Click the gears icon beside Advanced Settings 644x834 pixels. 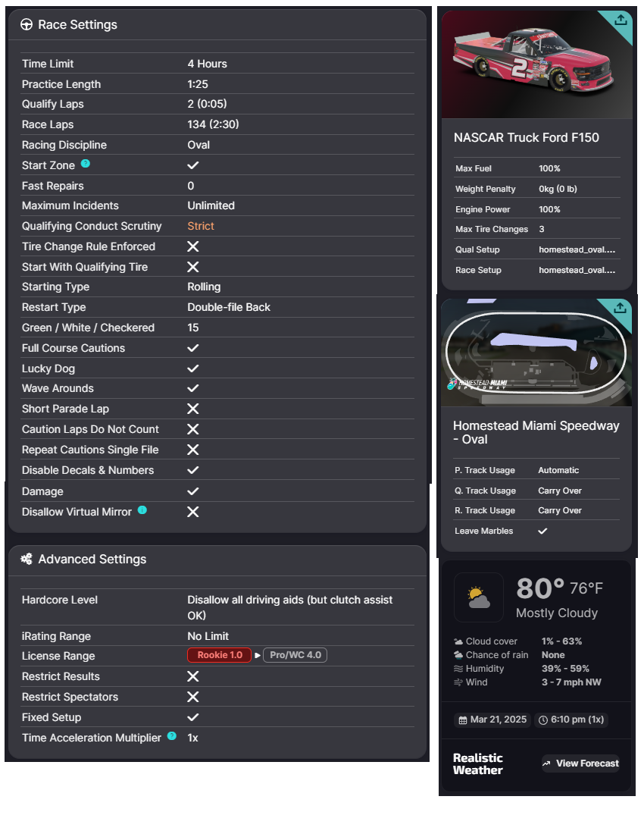coord(26,559)
